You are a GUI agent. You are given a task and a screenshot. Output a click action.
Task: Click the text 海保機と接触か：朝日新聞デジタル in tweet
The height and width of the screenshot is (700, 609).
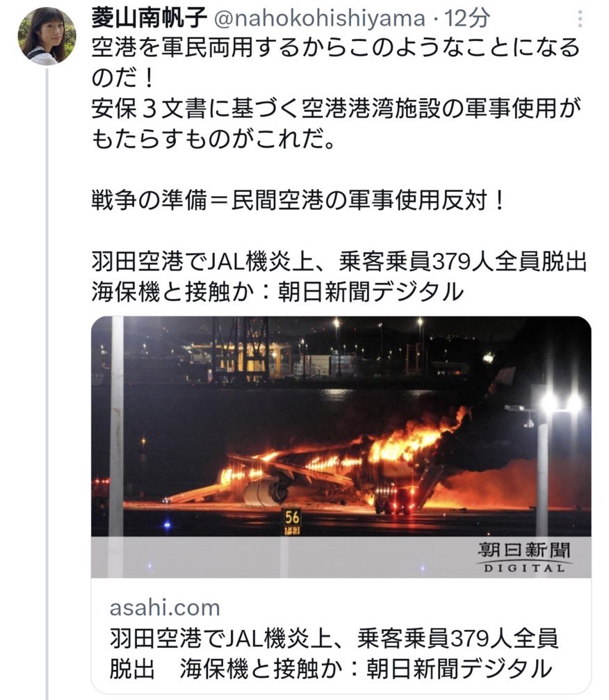tap(277, 293)
